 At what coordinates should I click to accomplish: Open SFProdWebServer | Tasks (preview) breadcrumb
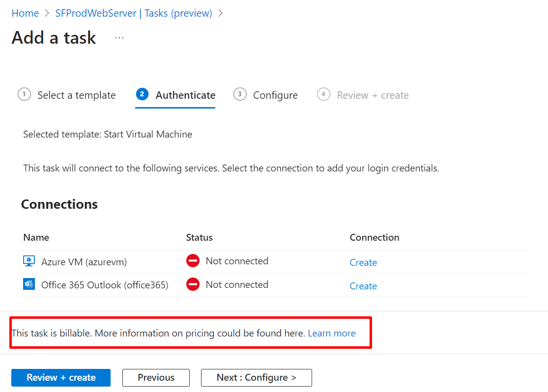pyautogui.click(x=134, y=13)
